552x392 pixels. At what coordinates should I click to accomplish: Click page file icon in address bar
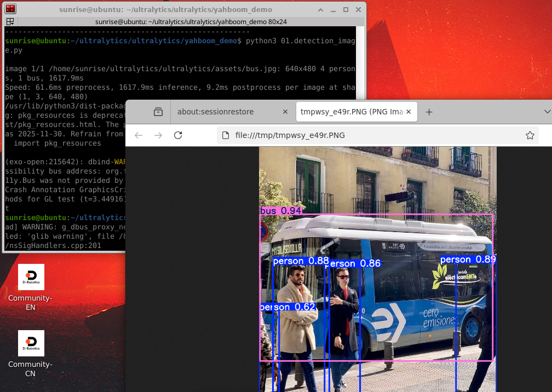226,135
